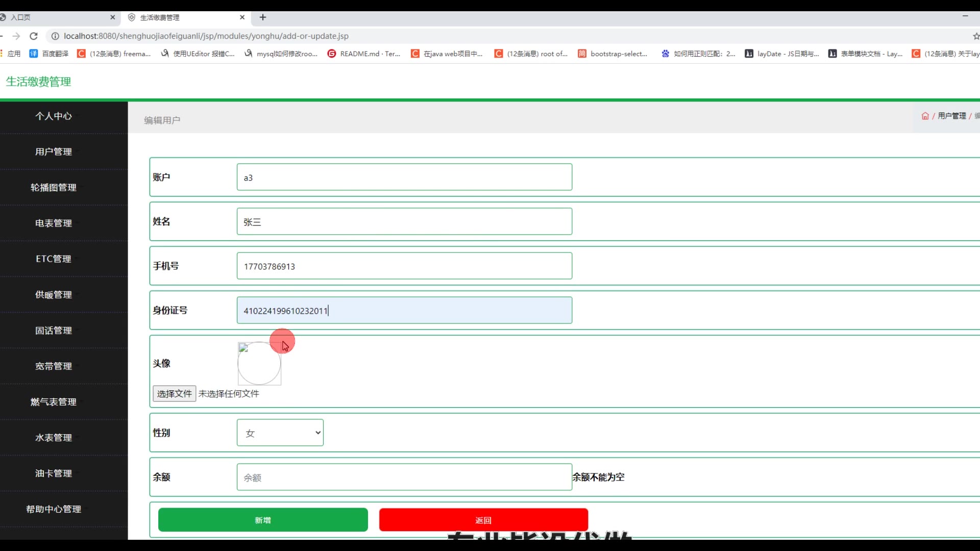
Task: Open the freema... bookmark
Action: click(x=114, y=54)
